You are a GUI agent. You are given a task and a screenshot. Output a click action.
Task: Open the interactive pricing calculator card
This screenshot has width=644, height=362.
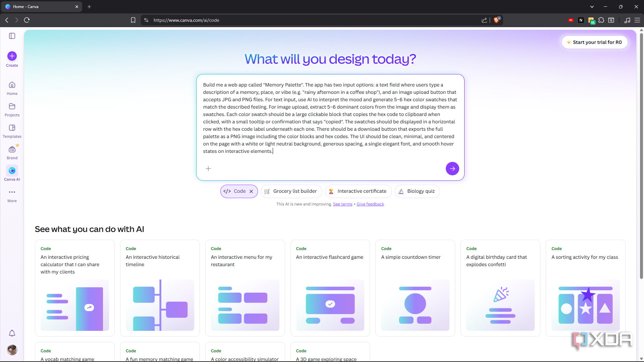click(x=75, y=288)
